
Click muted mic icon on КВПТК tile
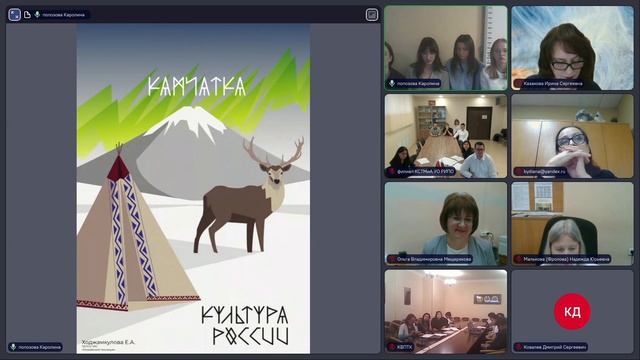pyautogui.click(x=392, y=347)
